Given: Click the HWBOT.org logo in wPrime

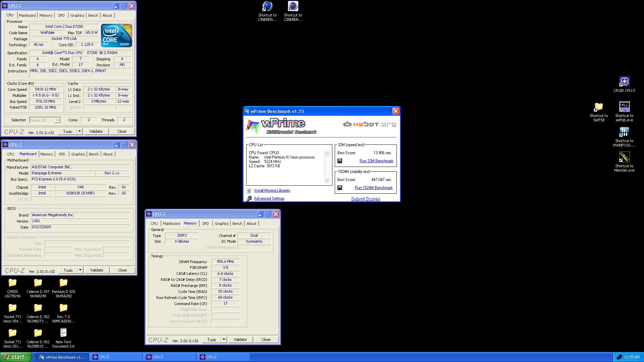Looking at the screenshot, I should [369, 124].
